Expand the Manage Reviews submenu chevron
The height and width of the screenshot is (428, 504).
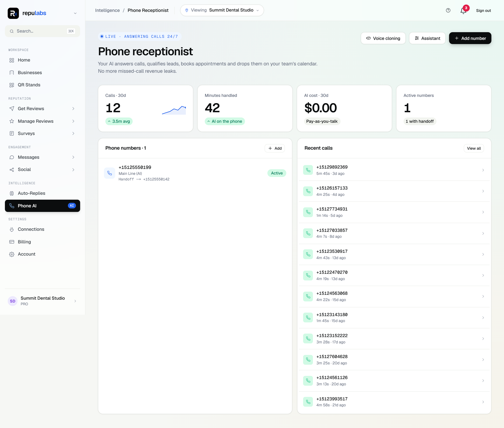point(73,121)
